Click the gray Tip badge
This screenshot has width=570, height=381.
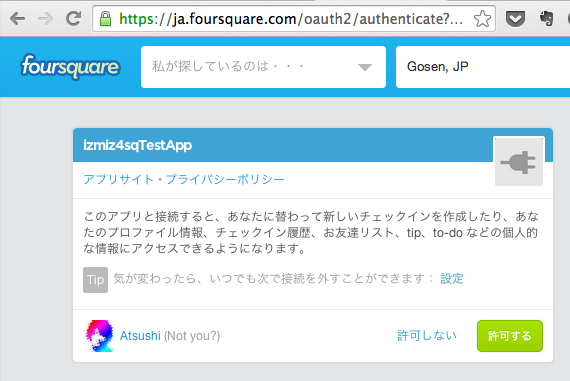coord(95,280)
